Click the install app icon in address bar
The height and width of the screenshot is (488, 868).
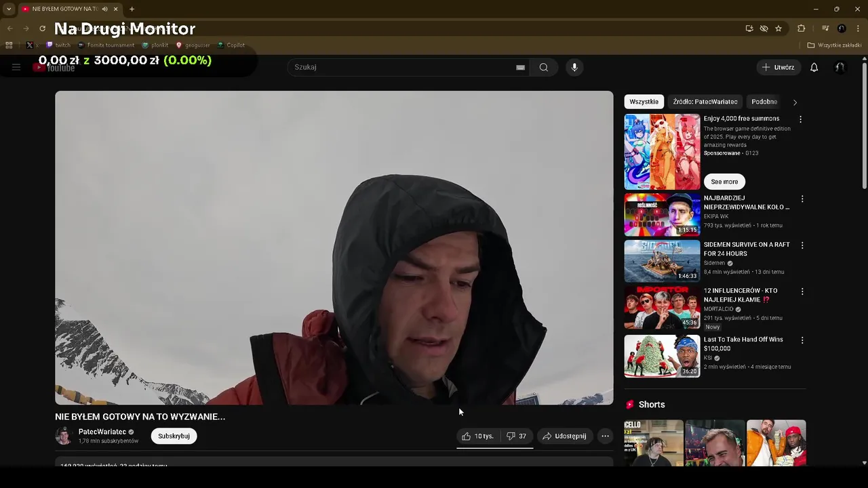(x=749, y=28)
